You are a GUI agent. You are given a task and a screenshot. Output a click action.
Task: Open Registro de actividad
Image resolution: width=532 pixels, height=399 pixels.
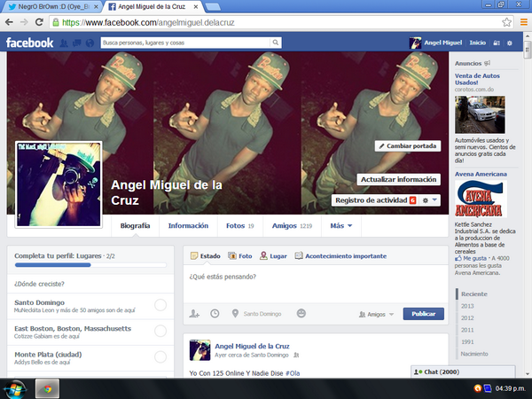click(x=375, y=200)
